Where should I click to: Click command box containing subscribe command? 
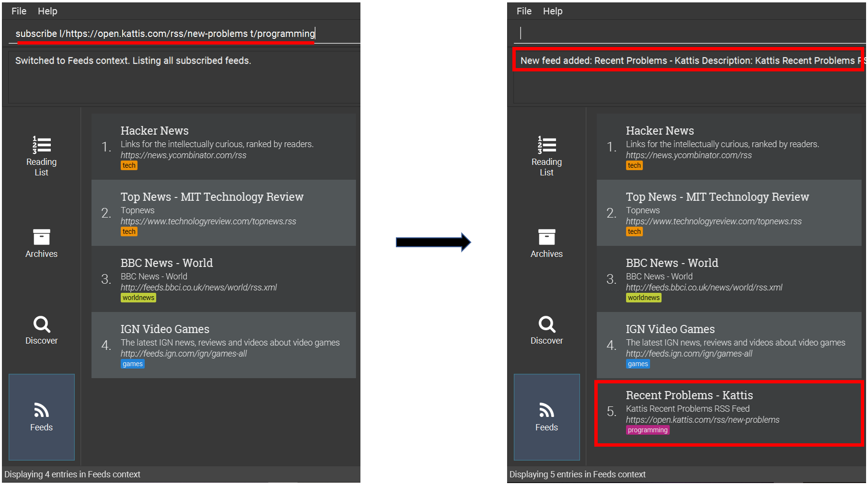point(184,34)
